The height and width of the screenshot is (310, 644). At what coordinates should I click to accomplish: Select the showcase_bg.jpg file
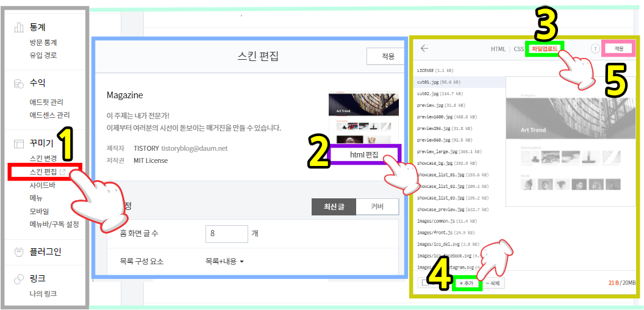point(448,163)
